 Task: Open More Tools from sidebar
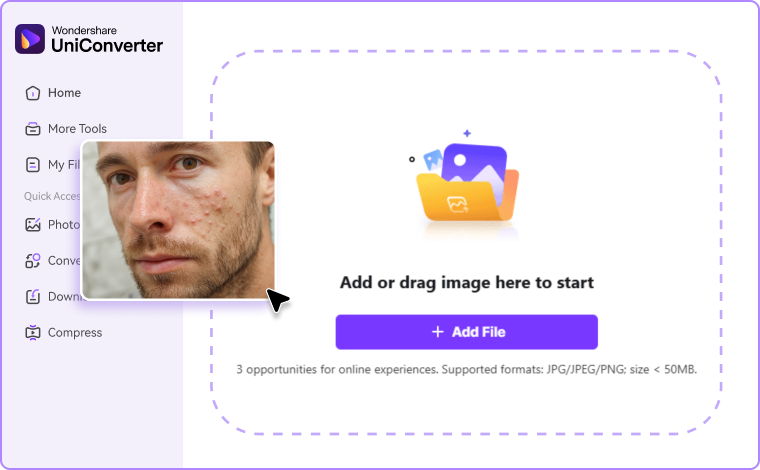click(x=77, y=129)
